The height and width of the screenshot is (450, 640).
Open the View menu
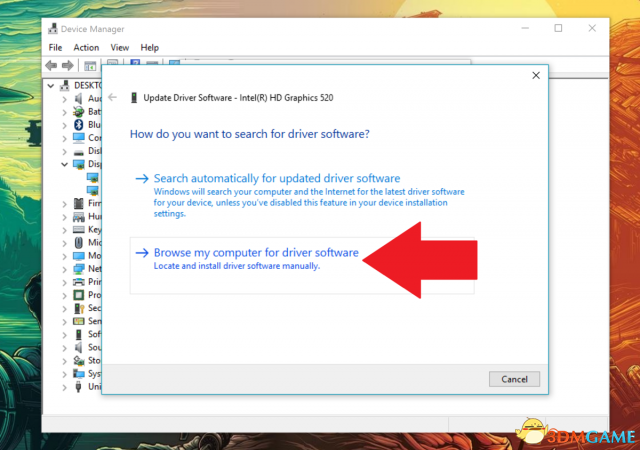120,47
